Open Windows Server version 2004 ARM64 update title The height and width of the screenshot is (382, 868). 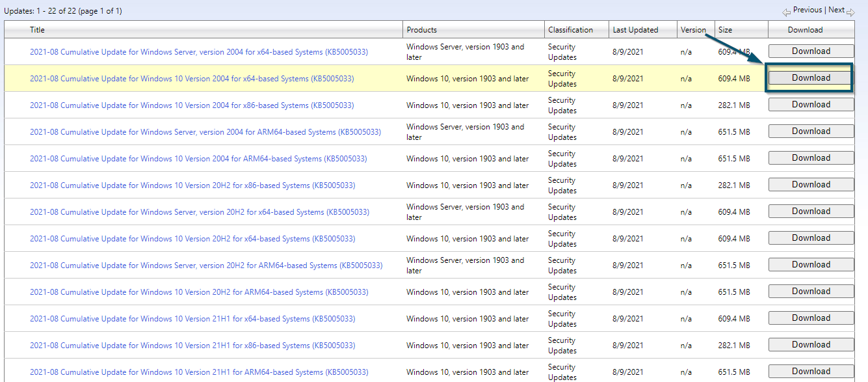[x=205, y=132]
